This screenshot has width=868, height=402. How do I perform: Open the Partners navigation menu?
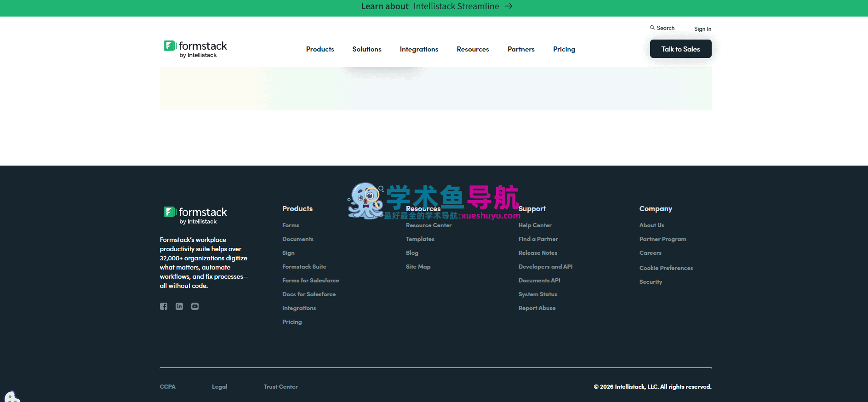coord(521,49)
